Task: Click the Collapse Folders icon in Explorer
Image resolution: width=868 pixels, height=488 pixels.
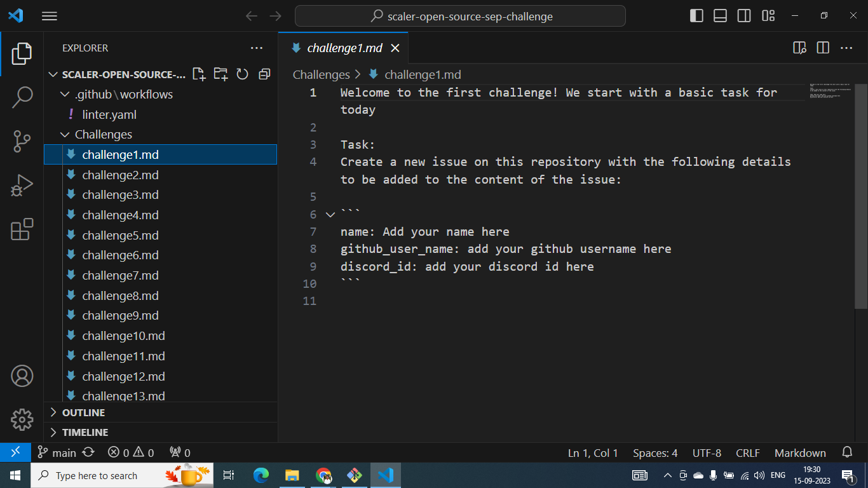Action: click(x=264, y=74)
